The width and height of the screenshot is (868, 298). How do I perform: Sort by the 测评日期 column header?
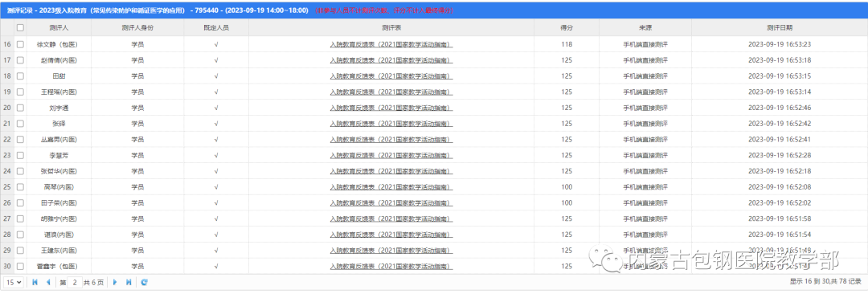point(780,27)
